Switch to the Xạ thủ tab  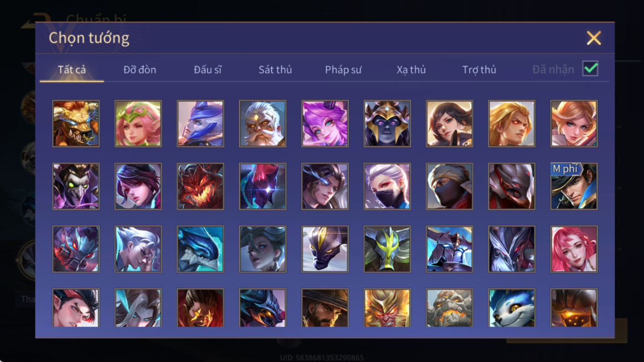411,70
